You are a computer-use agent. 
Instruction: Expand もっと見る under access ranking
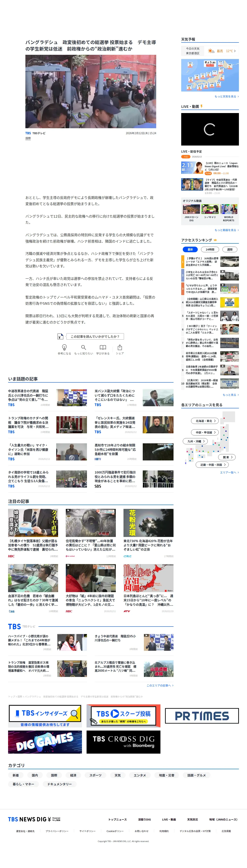[x=230, y=394]
